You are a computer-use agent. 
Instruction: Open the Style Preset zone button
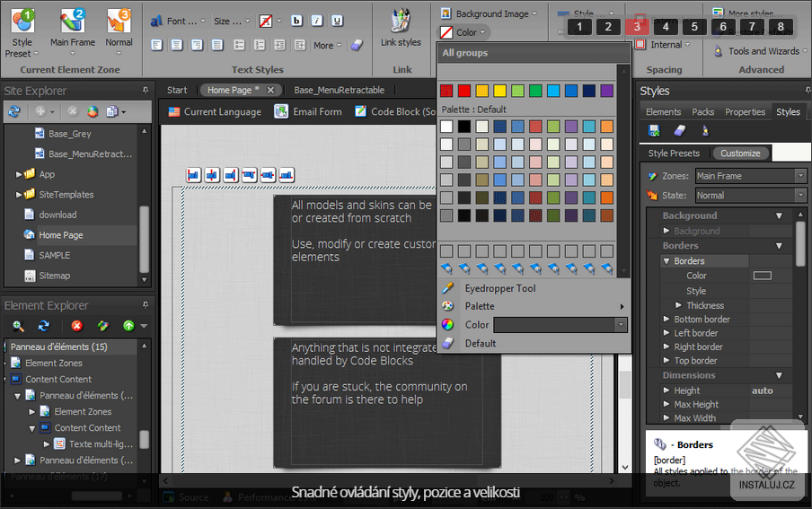tap(22, 32)
